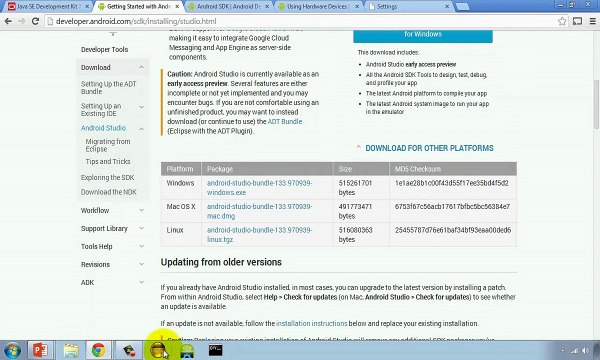Close the Settings tab
This screenshot has width=600, height=360.
(447, 7)
